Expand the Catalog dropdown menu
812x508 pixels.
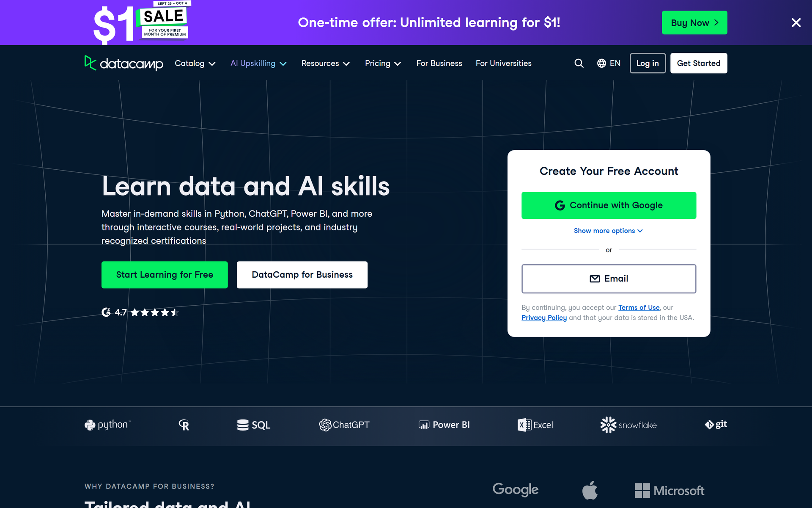195,63
